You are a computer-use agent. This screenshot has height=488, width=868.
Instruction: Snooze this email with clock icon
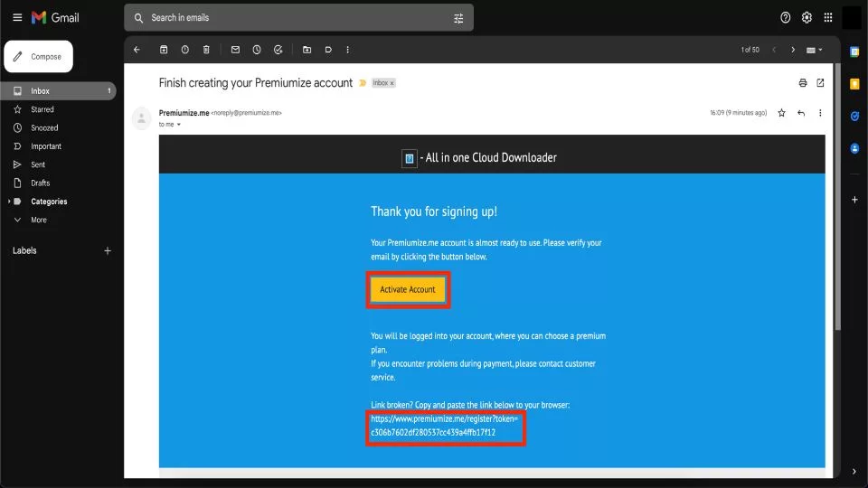pyautogui.click(x=256, y=50)
